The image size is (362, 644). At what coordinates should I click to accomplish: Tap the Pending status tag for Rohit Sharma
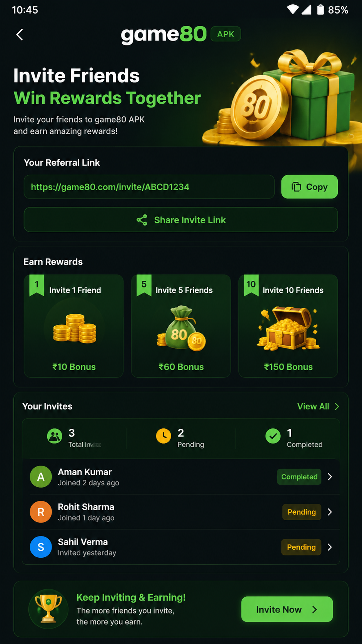click(x=302, y=512)
